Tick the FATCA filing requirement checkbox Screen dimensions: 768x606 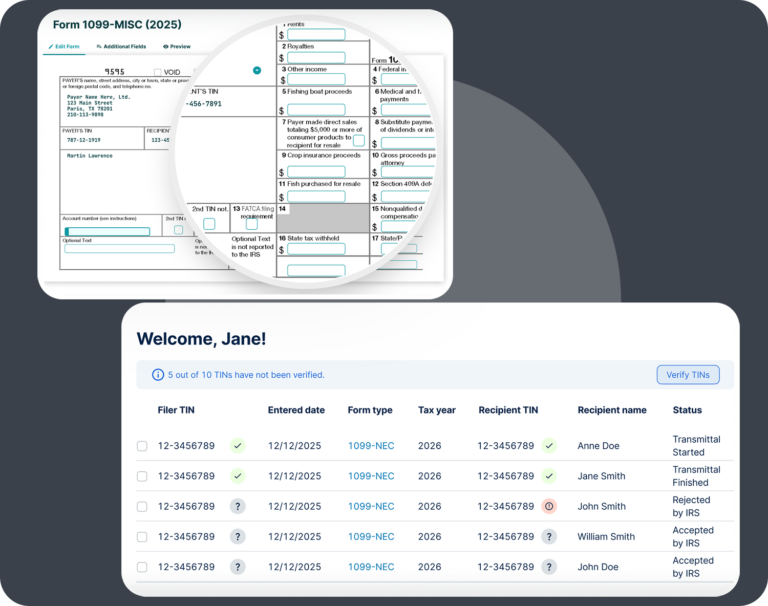[251, 224]
